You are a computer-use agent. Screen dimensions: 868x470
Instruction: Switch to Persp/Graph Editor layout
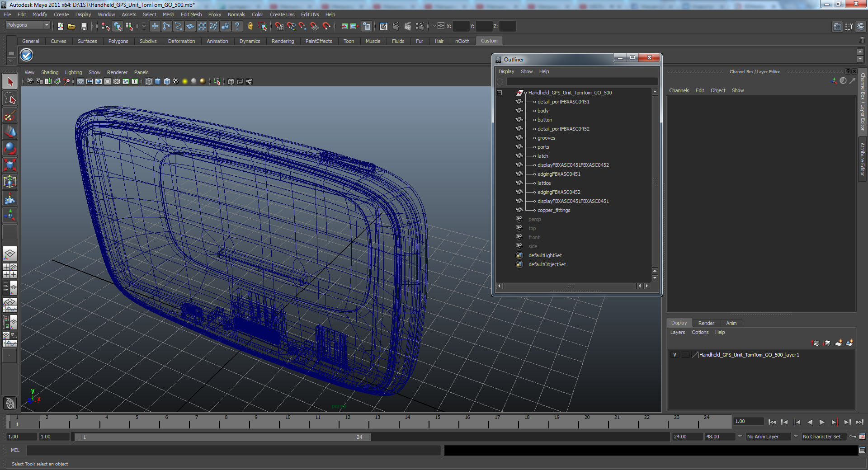[10, 305]
